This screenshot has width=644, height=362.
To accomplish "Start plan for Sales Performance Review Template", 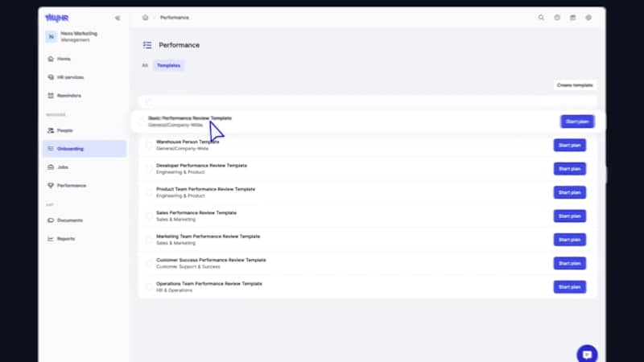I will point(569,216).
